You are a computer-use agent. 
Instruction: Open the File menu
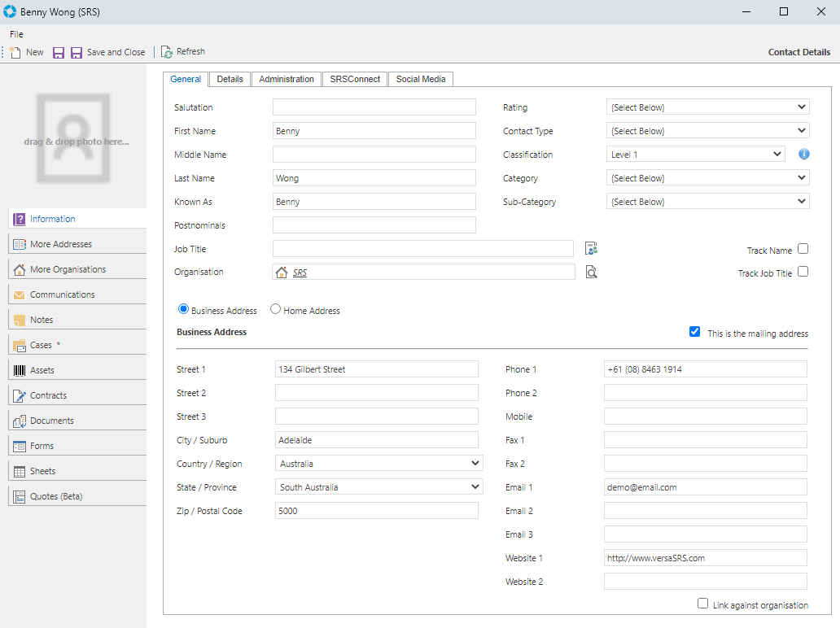click(x=16, y=34)
